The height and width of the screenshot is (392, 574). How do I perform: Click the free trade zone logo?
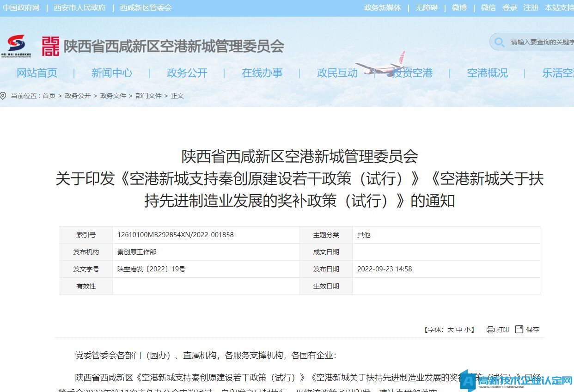point(16,46)
